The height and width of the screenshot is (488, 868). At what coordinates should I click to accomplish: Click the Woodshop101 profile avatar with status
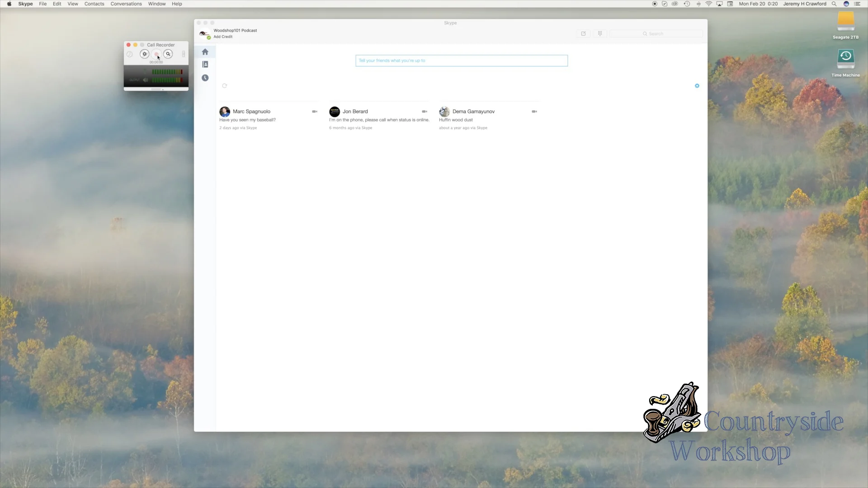click(x=204, y=34)
